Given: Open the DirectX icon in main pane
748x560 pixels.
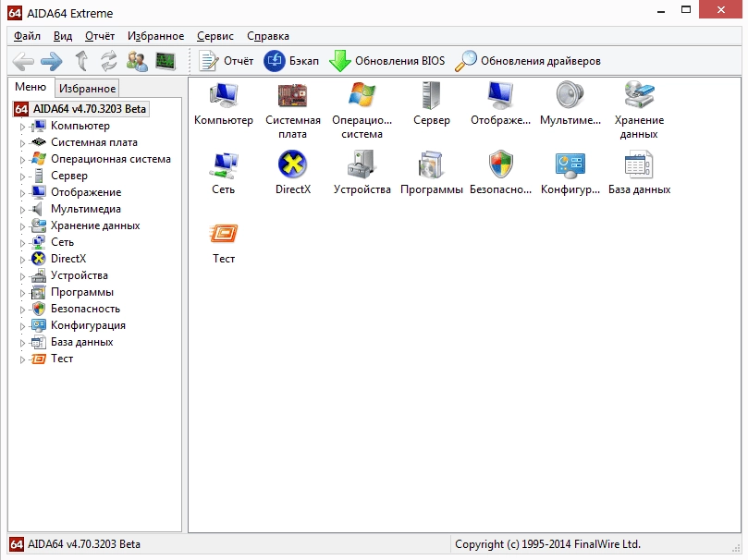Looking at the screenshot, I should (292, 164).
